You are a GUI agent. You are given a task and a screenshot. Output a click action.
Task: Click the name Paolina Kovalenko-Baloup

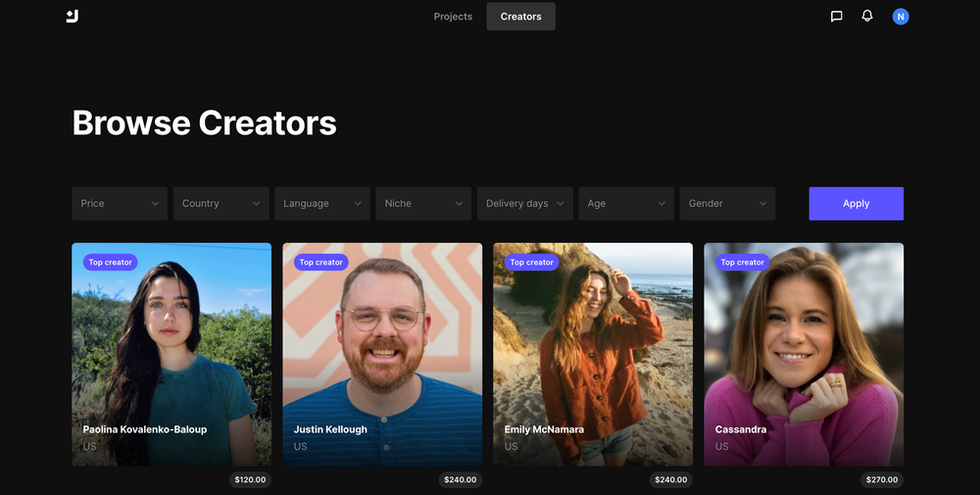145,429
